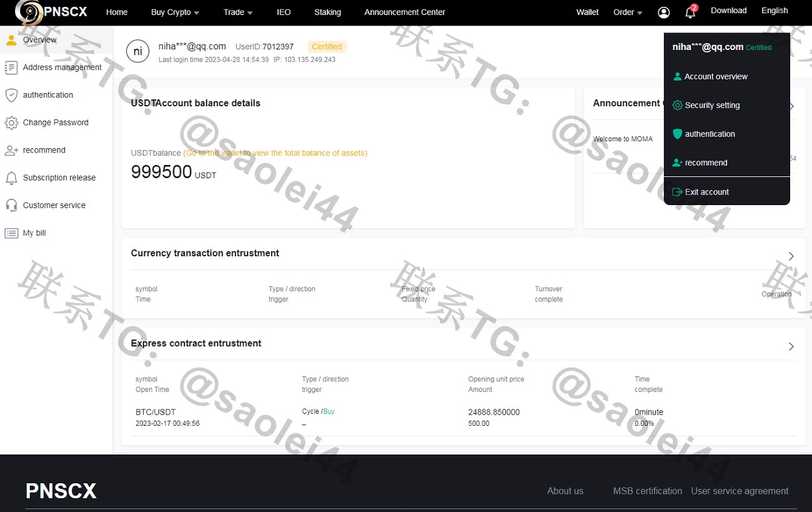Click the green authentication shield icon in the dropdown
Image resolution: width=812 pixels, height=512 pixels.
coord(677,134)
